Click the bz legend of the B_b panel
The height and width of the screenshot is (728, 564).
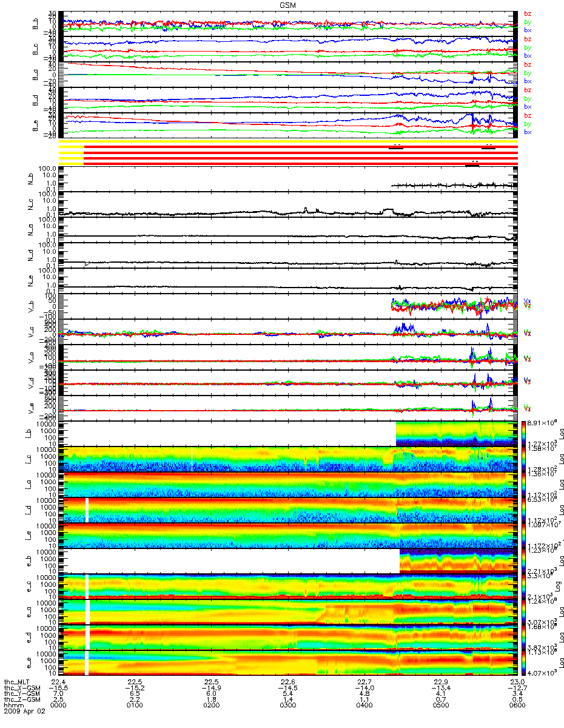pyautogui.click(x=528, y=13)
